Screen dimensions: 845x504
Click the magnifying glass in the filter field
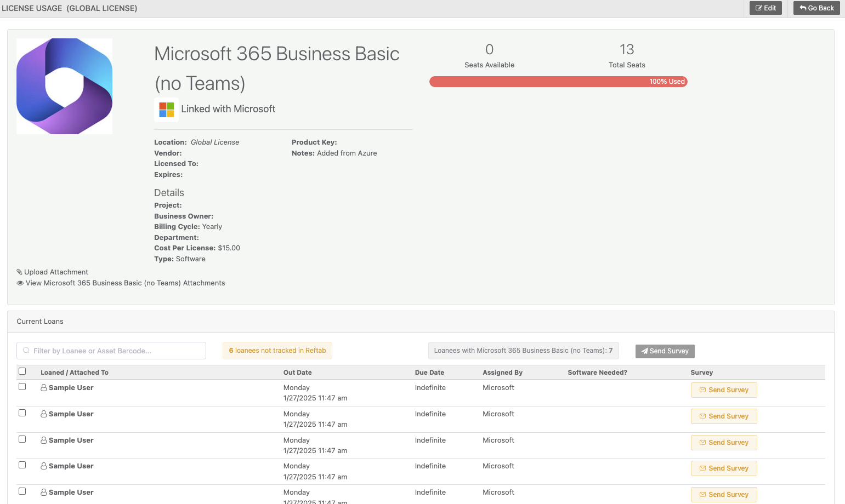[x=26, y=350]
